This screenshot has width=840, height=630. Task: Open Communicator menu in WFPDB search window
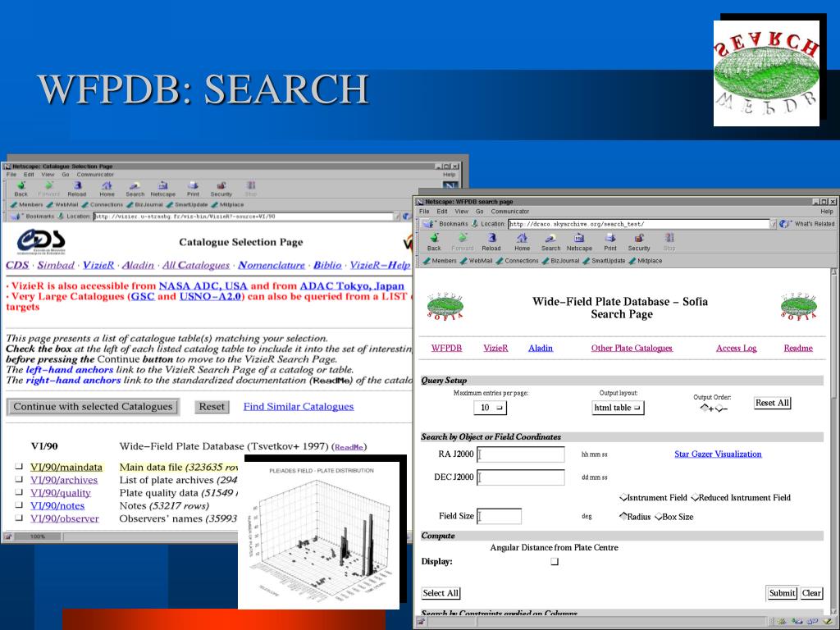click(510, 212)
